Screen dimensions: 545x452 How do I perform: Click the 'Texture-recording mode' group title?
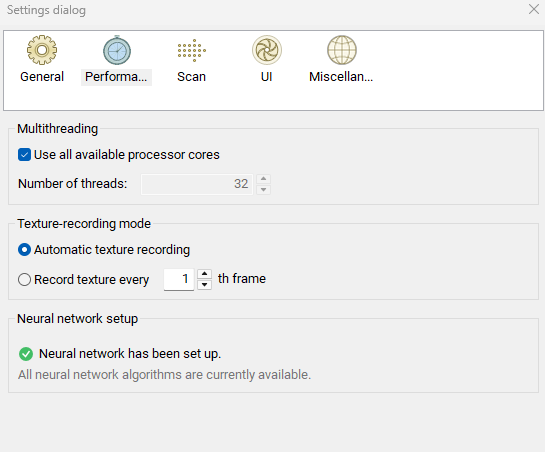(x=84, y=224)
